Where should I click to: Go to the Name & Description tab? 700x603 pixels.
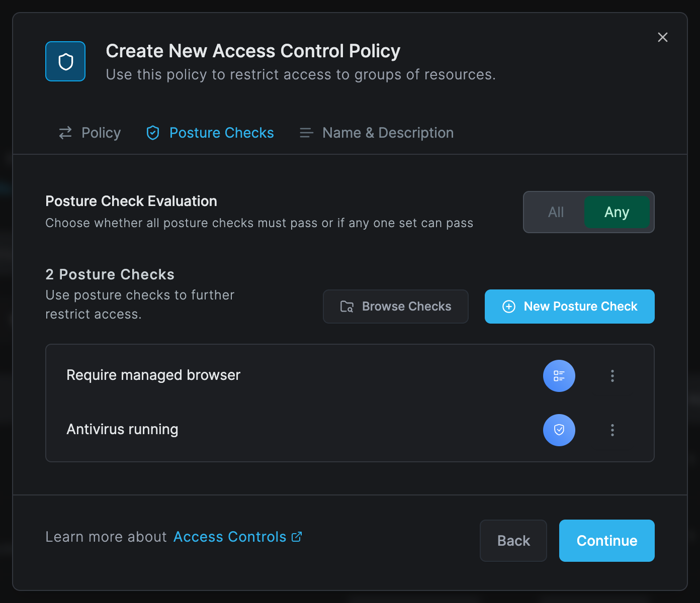point(377,133)
